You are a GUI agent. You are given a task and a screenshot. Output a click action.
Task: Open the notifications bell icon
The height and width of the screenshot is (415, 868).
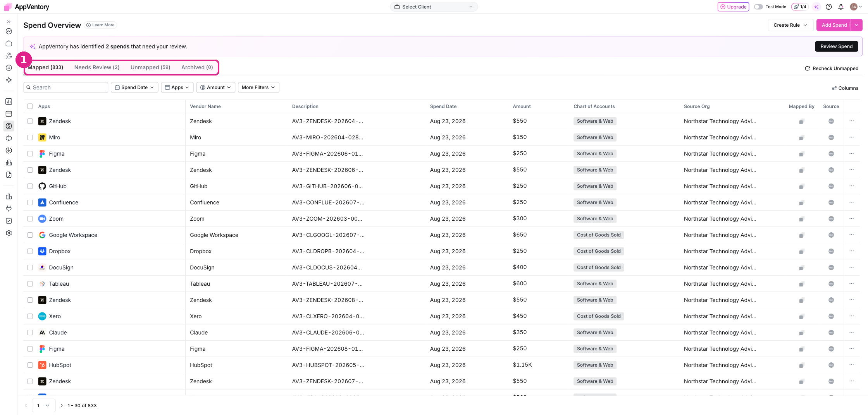(x=840, y=7)
